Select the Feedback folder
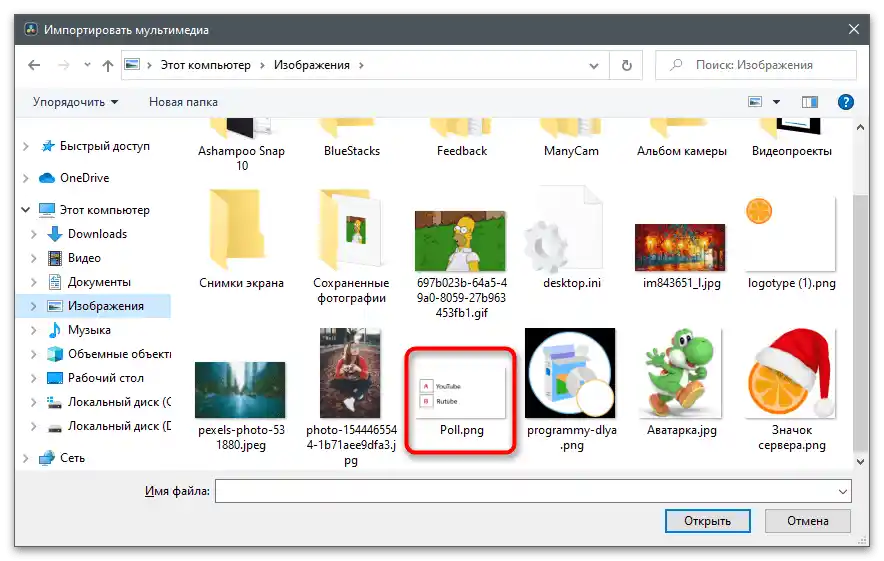Image resolution: width=884 pixels, height=561 pixels. coord(462,139)
